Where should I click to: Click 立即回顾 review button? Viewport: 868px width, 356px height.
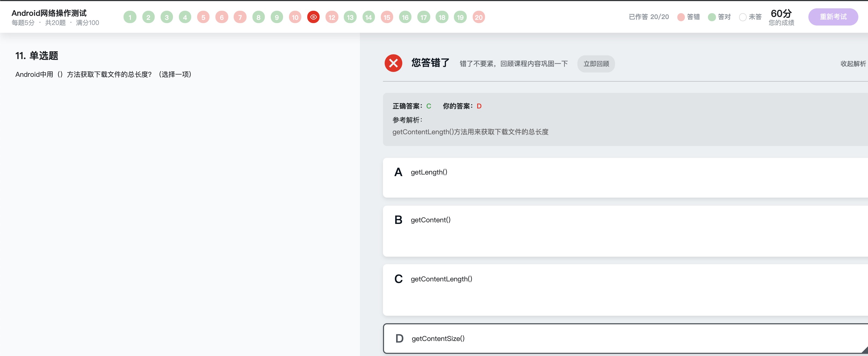click(x=596, y=64)
